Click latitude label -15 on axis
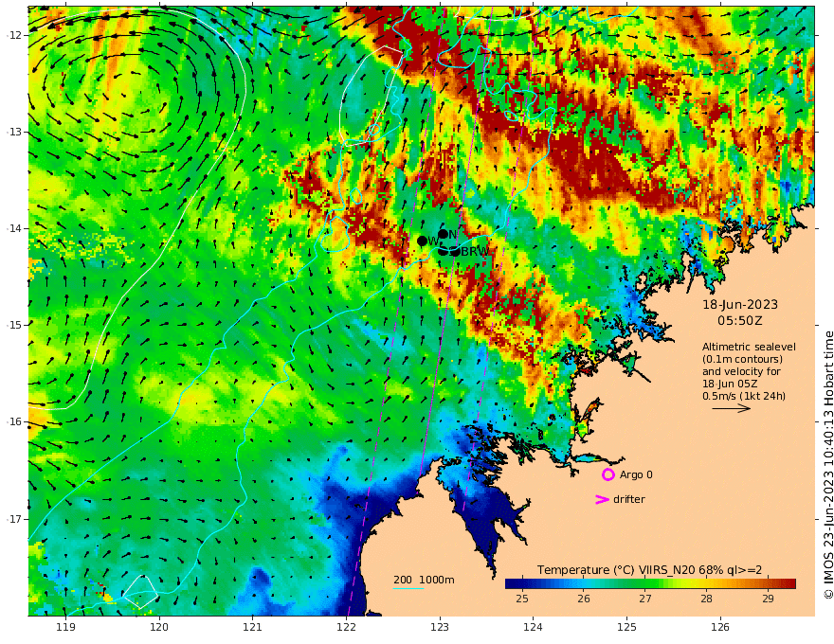This screenshot has width=834, height=644. (14, 325)
